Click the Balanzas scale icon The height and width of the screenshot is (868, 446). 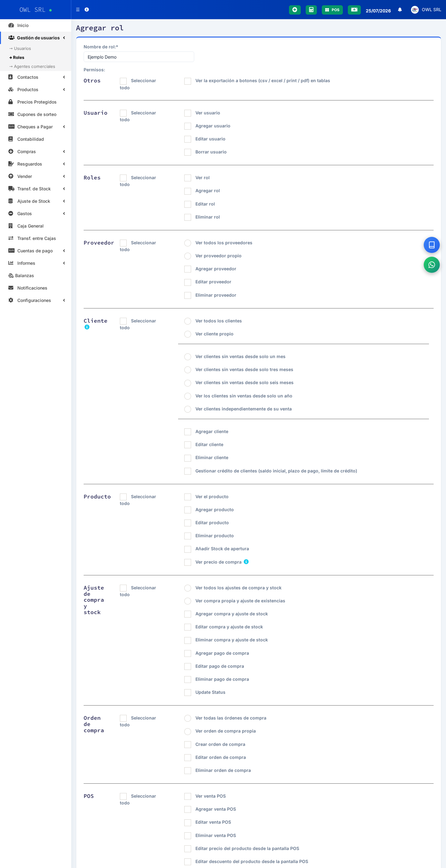click(x=11, y=275)
